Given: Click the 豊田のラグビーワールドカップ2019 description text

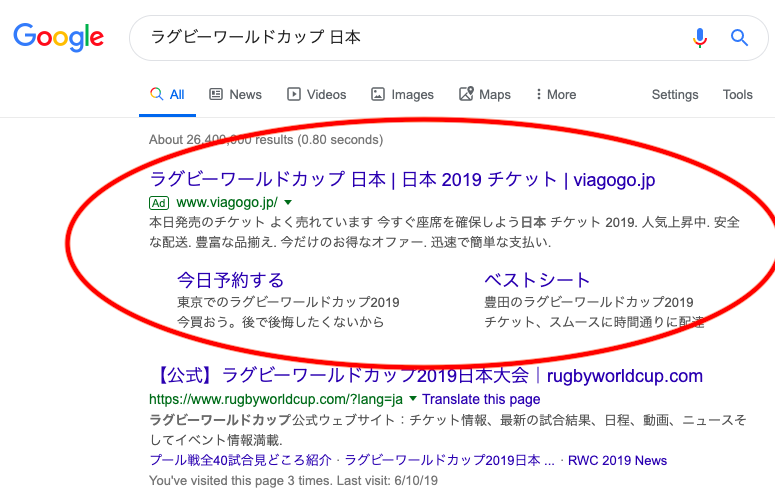Looking at the screenshot, I should coord(589,302).
